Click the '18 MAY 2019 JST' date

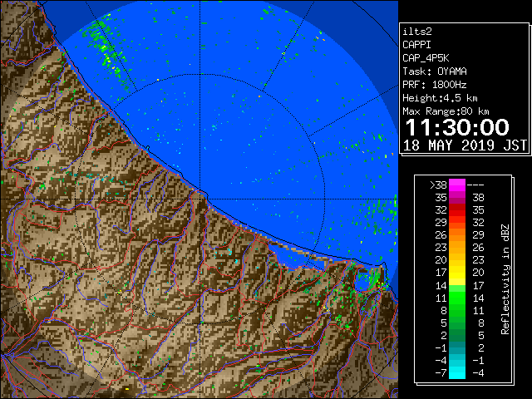coord(465,145)
